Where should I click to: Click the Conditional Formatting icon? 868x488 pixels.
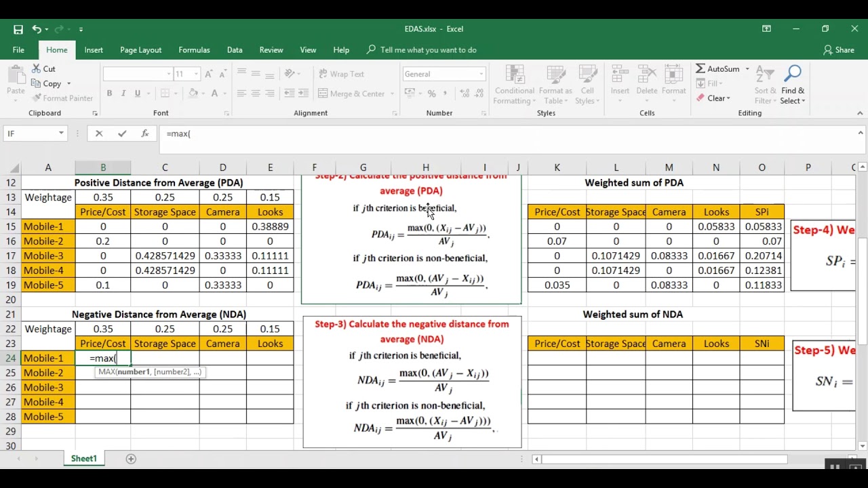[514, 75]
